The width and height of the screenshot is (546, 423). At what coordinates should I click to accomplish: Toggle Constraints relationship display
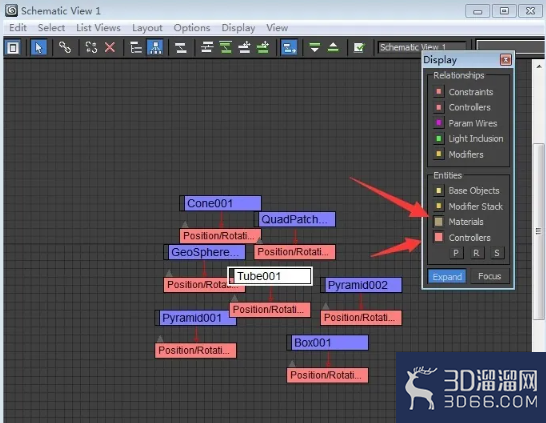coord(439,92)
